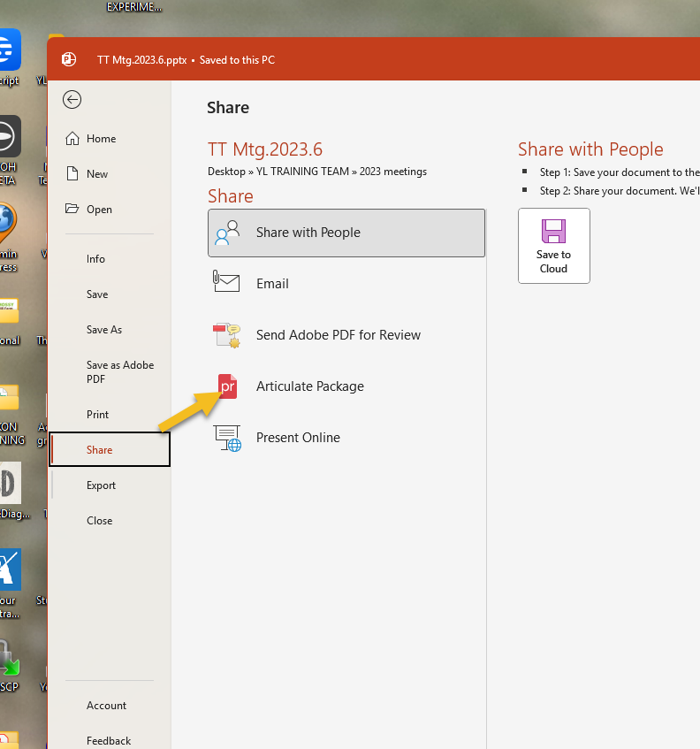The image size is (700, 749).
Task: Click the purple Save to Cloud disk icon
Action: tap(553, 232)
